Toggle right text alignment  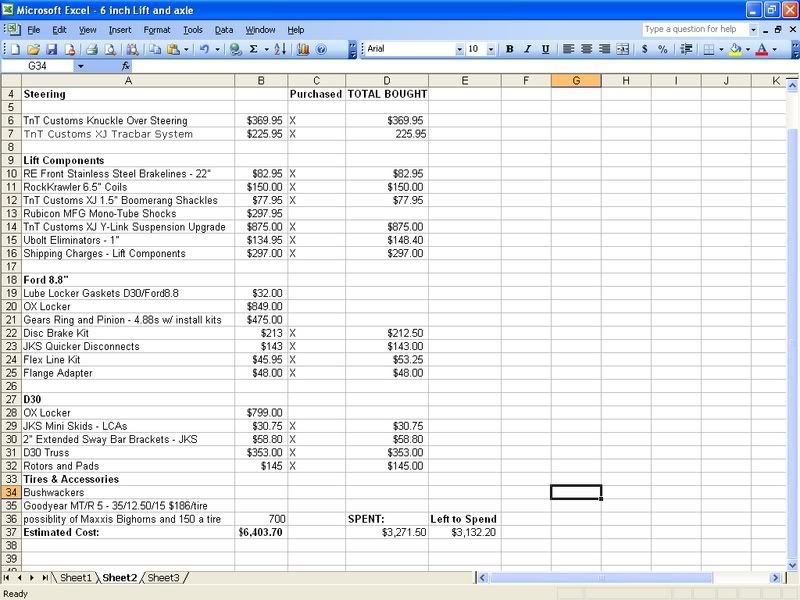click(x=605, y=49)
